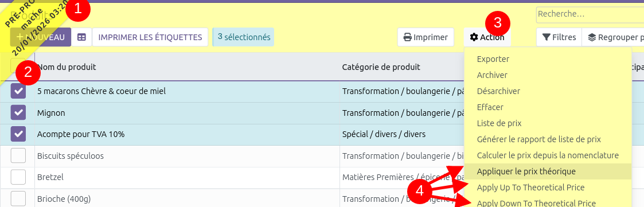Viewport: 644px width, 207px height.
Task: Click the funnel icon on Filtres
Action: click(x=547, y=37)
